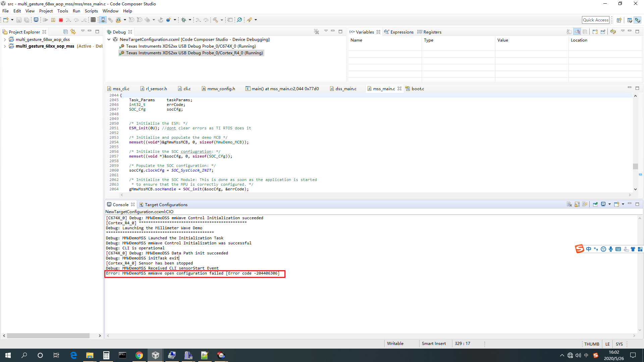Open the Windows Start menu

tap(8, 355)
